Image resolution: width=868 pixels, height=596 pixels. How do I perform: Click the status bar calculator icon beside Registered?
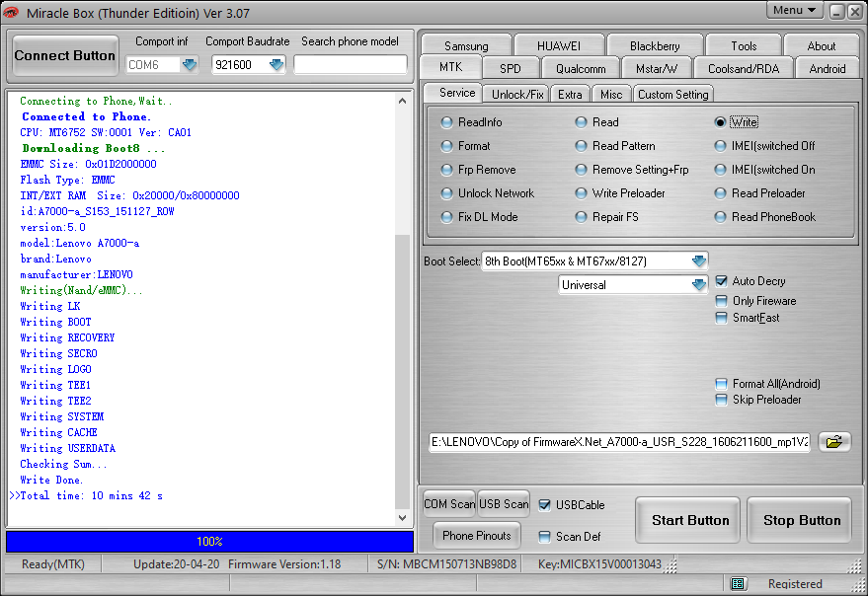738,583
